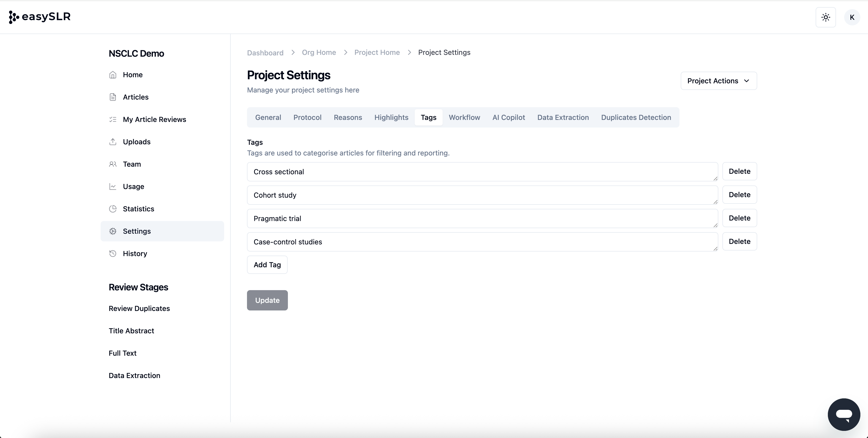Image resolution: width=868 pixels, height=438 pixels.
Task: Go to Project Home breadcrumb
Action: pyautogui.click(x=377, y=53)
